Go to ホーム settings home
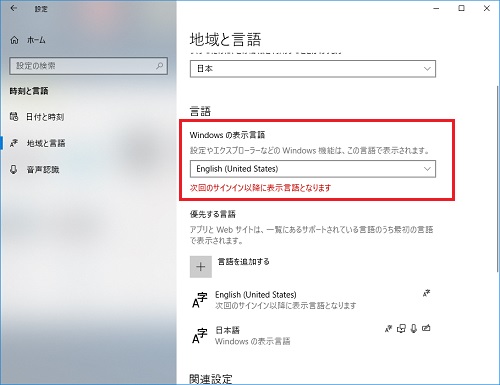Image resolution: width=500 pixels, height=385 pixels. click(36, 40)
